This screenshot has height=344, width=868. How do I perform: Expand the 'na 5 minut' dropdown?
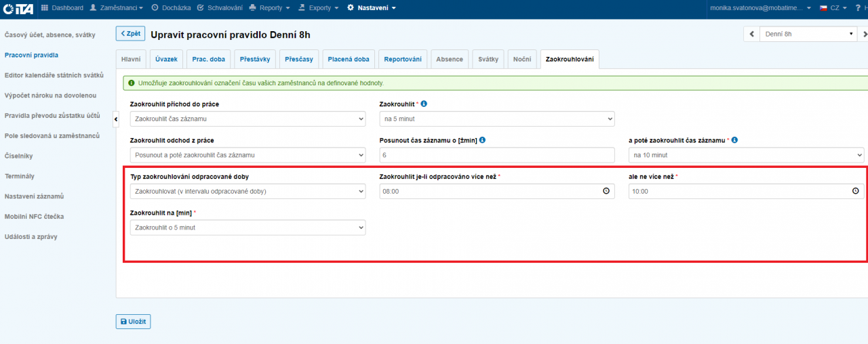tap(496, 119)
